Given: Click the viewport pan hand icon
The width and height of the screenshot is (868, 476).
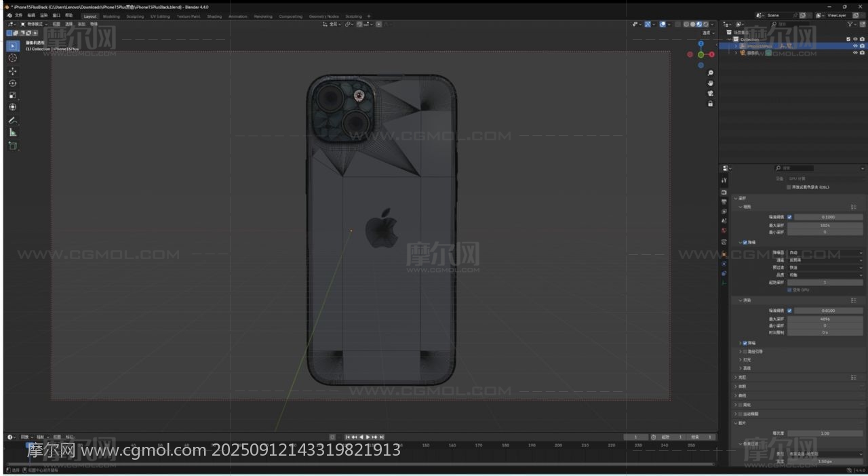Looking at the screenshot, I should [x=710, y=83].
